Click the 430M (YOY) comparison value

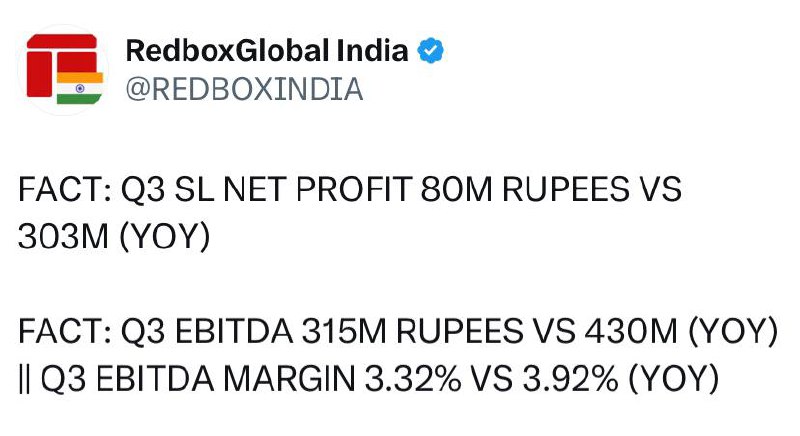coord(681,331)
